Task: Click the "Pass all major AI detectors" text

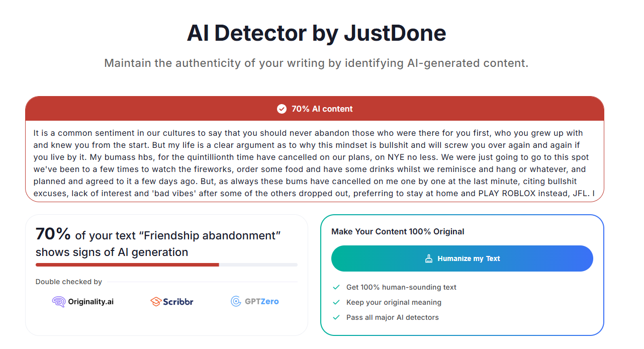Action: coord(392,317)
